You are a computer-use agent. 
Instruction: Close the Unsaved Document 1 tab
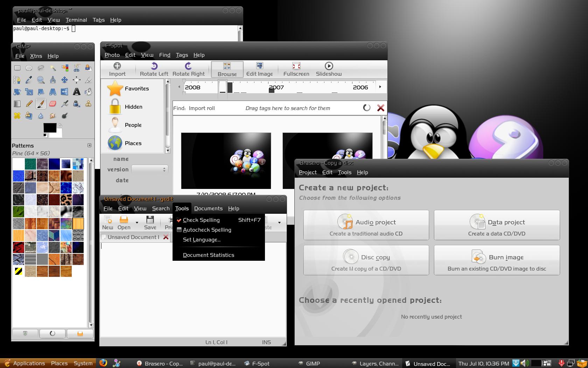point(166,237)
